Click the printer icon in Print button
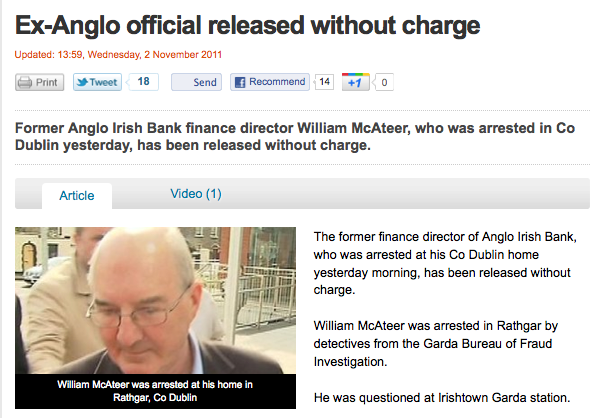The width and height of the screenshot is (590, 418). pyautogui.click(x=25, y=82)
